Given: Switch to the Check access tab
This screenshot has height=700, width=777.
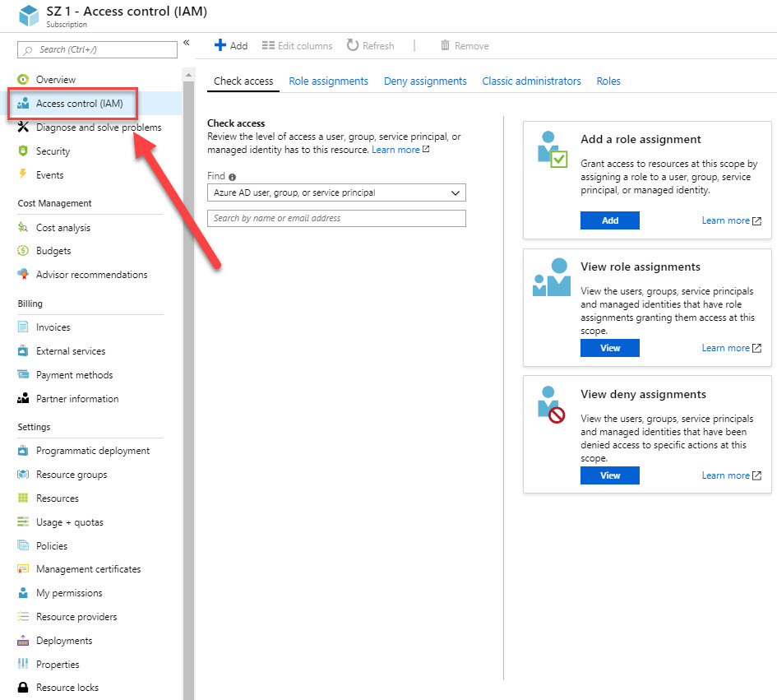Looking at the screenshot, I should 243,81.
